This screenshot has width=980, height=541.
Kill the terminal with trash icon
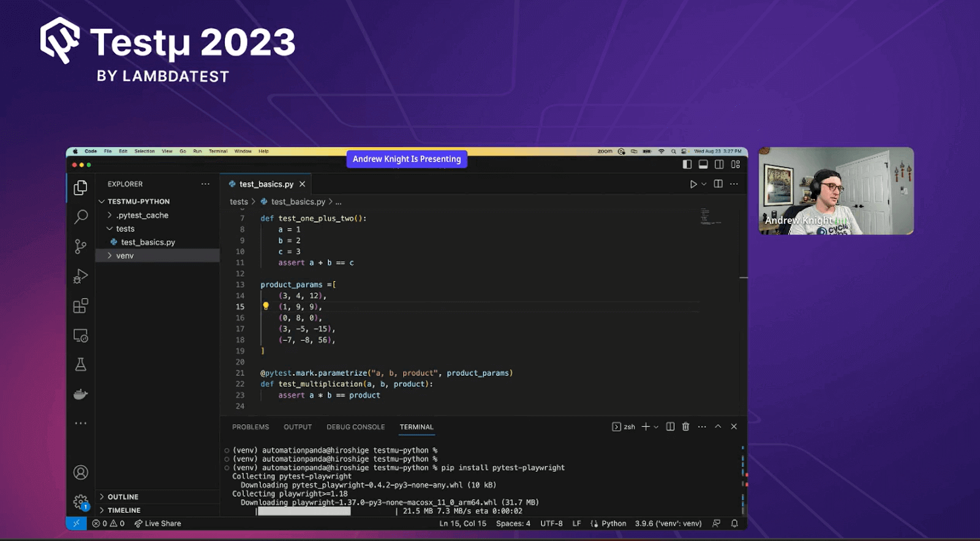tap(686, 427)
